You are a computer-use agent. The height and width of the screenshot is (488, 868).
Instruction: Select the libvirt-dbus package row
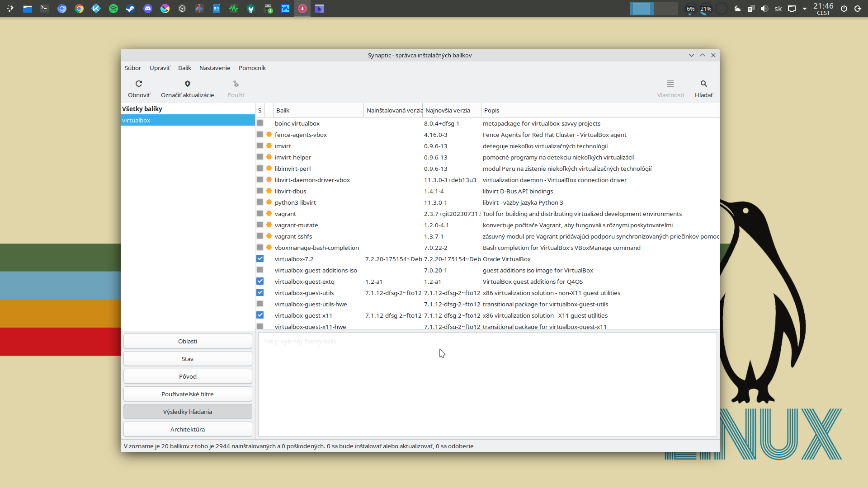[487, 191]
